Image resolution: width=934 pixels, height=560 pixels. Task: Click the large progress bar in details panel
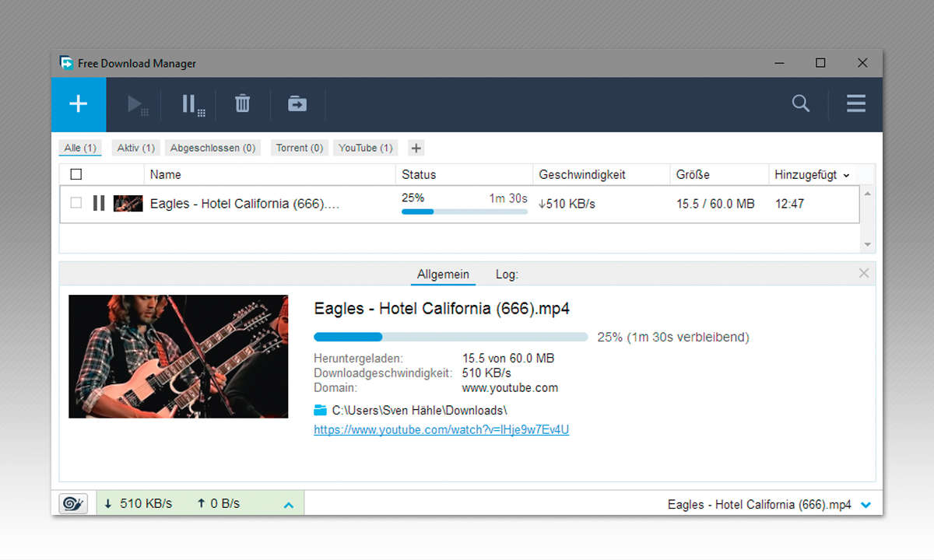point(451,337)
